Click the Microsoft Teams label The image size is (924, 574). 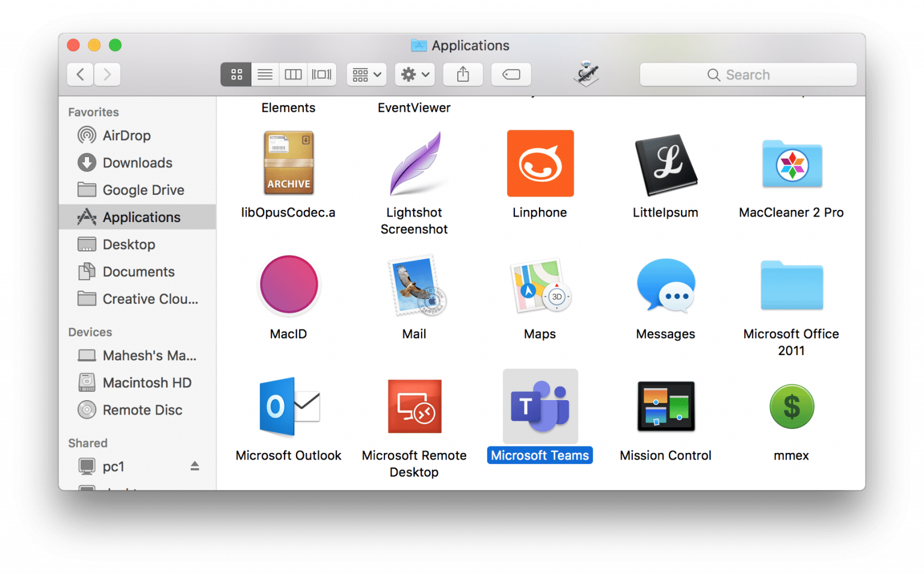pyautogui.click(x=540, y=455)
